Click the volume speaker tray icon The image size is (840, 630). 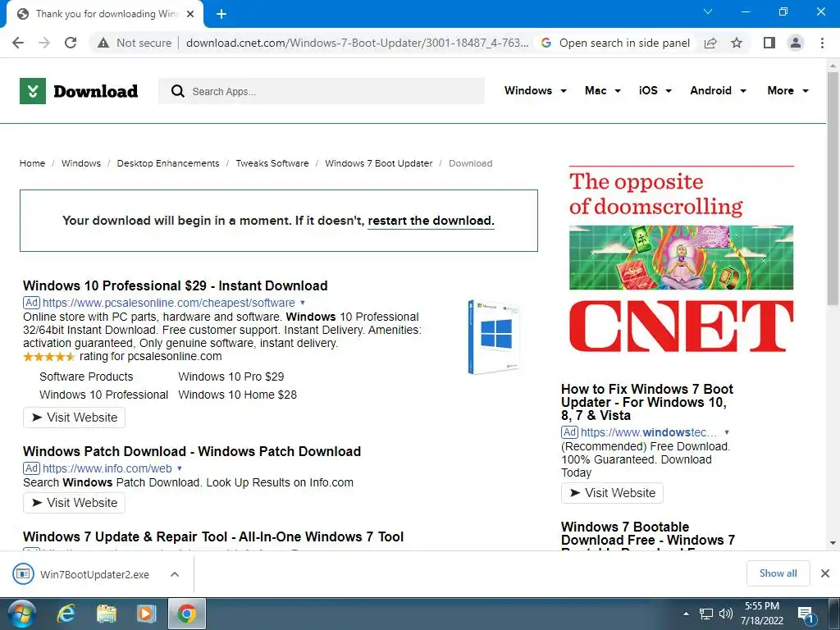point(726,614)
